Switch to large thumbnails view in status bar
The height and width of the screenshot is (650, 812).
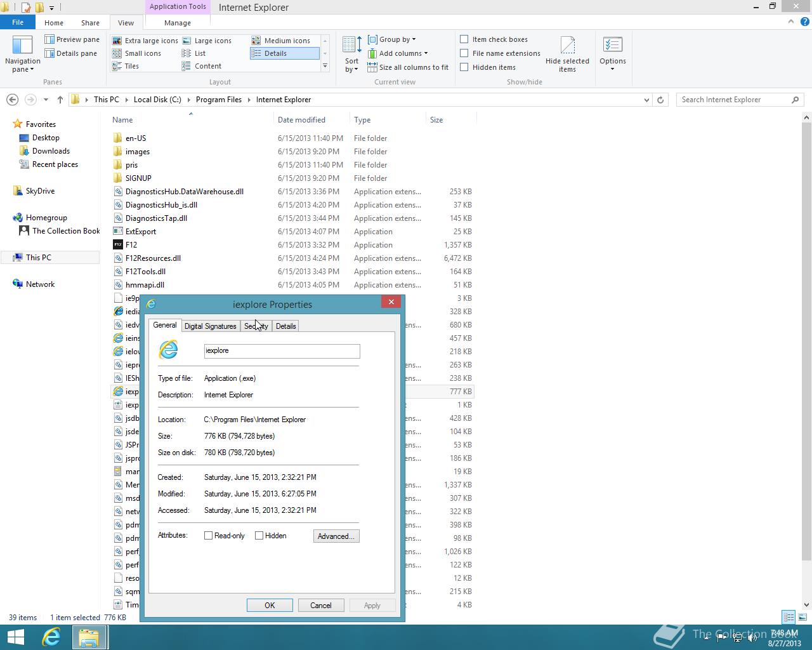(x=802, y=617)
